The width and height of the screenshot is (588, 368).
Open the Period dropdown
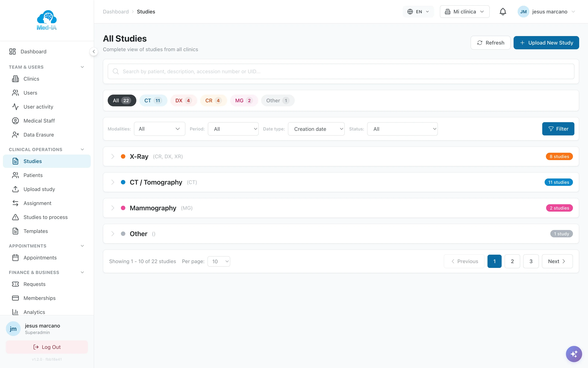click(x=233, y=129)
